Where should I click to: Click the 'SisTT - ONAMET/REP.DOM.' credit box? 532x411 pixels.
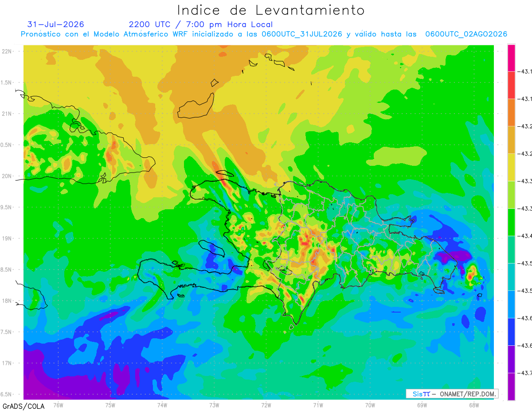click(x=452, y=394)
